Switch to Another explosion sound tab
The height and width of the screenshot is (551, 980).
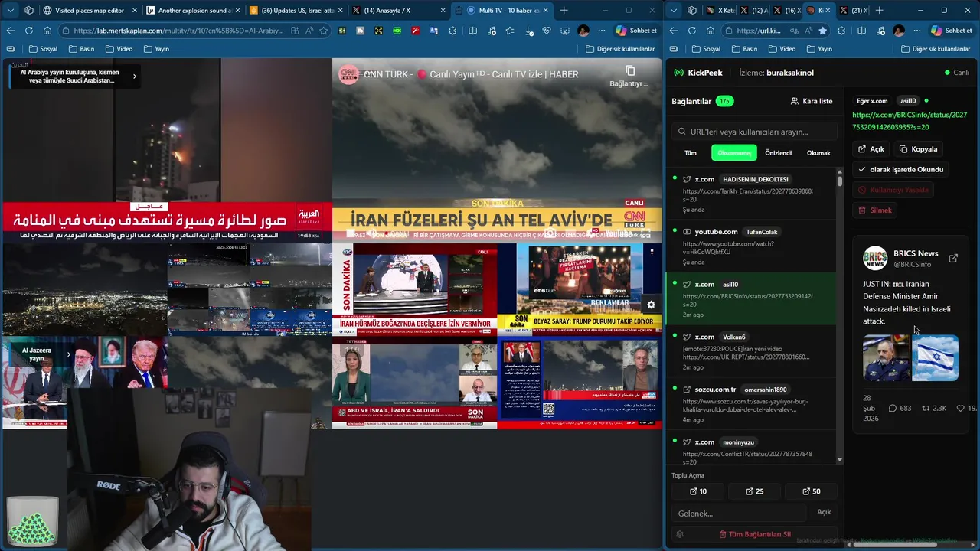pyautogui.click(x=193, y=11)
